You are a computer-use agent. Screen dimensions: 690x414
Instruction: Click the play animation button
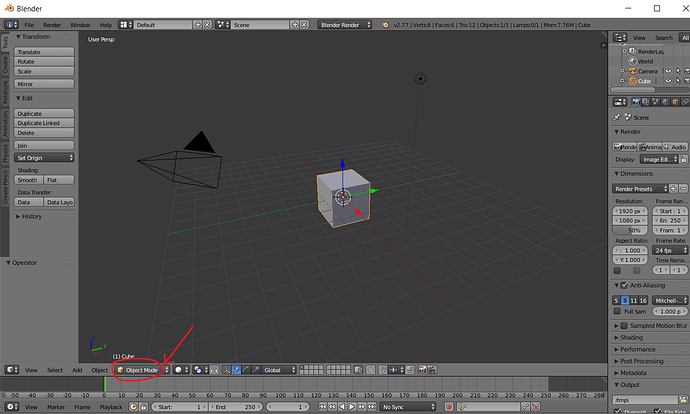click(352, 407)
